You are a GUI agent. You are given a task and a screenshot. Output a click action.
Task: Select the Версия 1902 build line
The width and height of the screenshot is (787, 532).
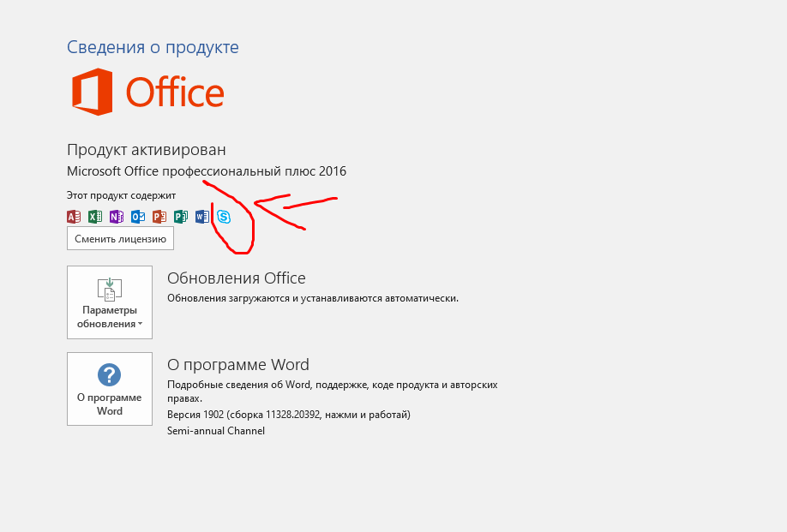point(289,415)
